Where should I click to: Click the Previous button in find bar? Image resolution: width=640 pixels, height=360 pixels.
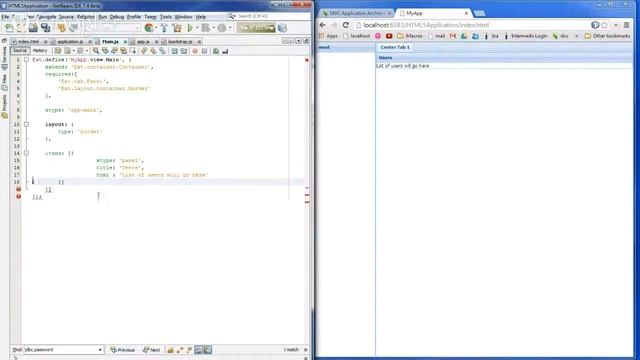tap(122, 350)
